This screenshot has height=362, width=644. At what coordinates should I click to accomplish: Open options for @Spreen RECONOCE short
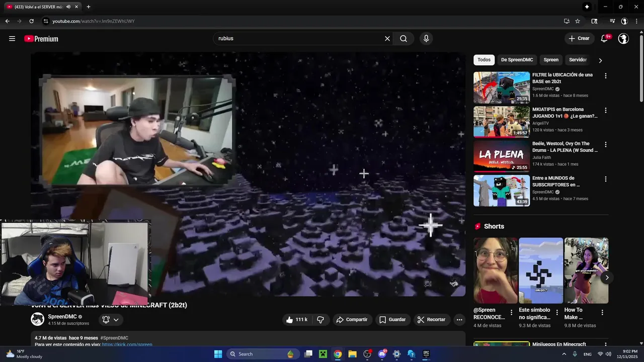(x=512, y=312)
